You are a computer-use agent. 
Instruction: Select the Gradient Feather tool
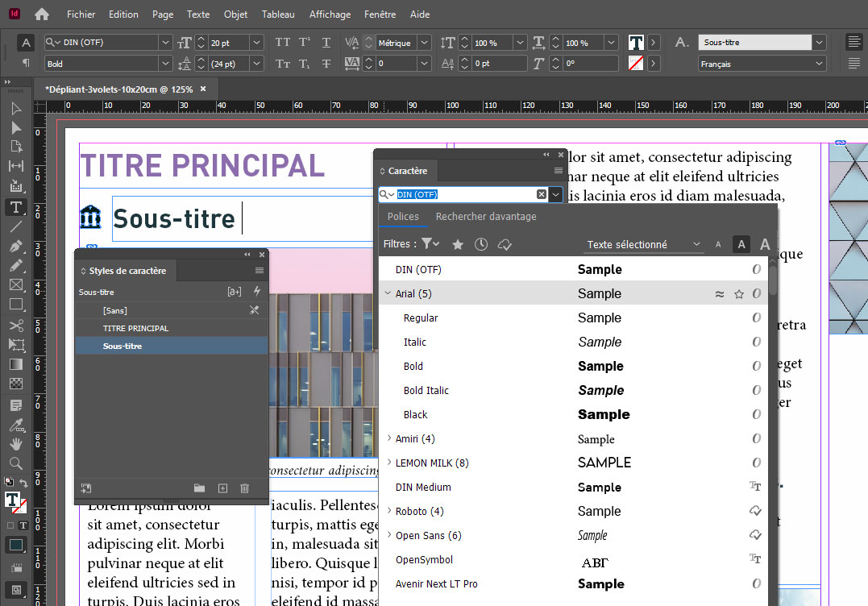point(16,384)
